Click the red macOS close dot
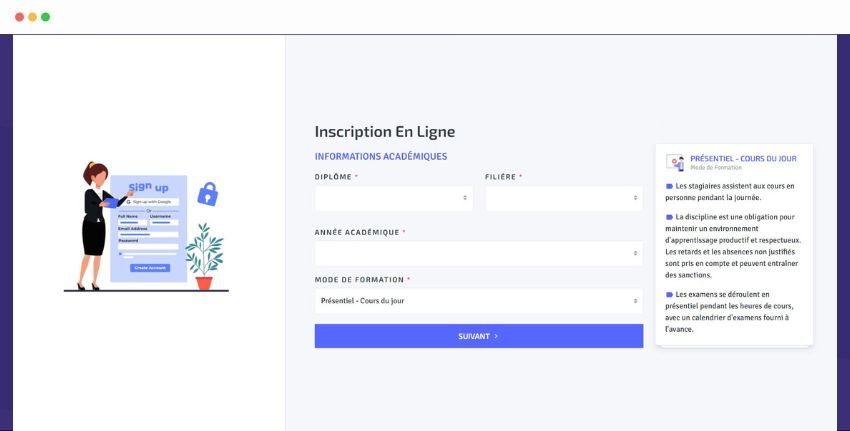850x431 pixels. [20, 17]
